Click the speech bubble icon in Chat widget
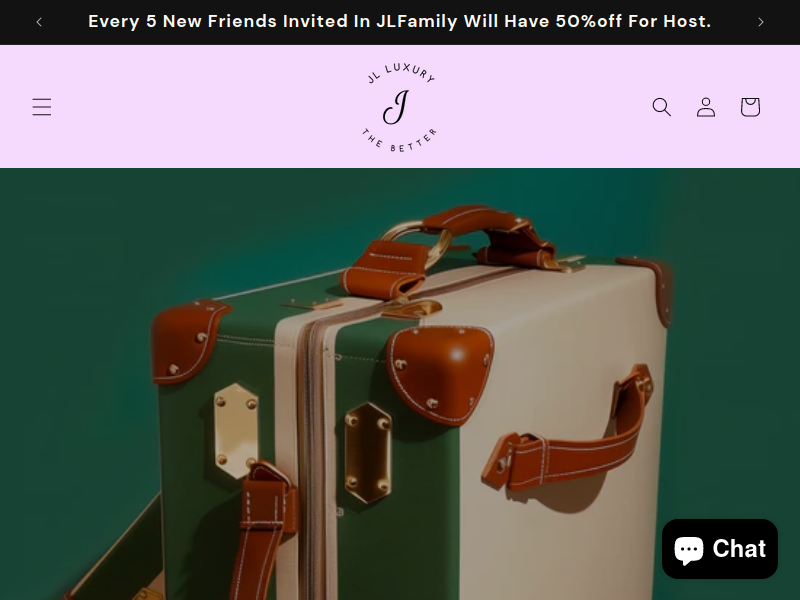The image size is (800, 600). pos(689,550)
